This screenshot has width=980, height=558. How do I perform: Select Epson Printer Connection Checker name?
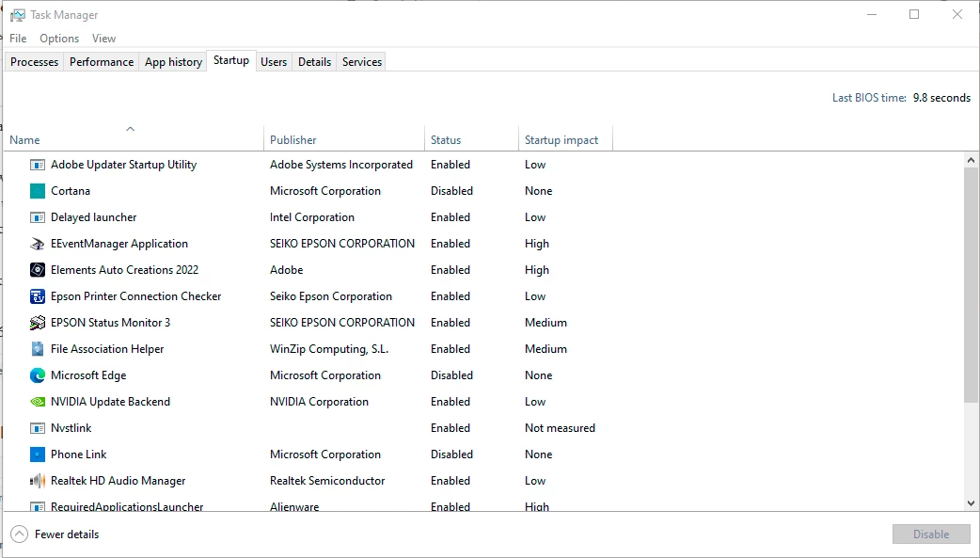click(x=136, y=295)
